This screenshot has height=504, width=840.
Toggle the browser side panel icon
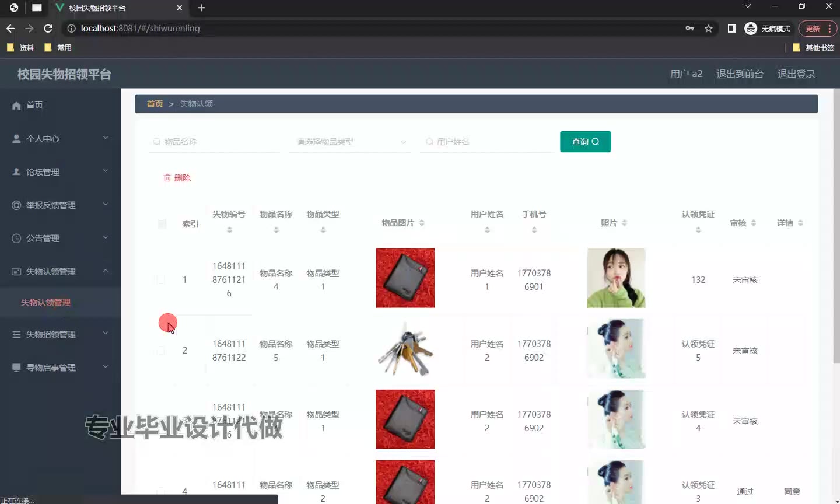(732, 28)
